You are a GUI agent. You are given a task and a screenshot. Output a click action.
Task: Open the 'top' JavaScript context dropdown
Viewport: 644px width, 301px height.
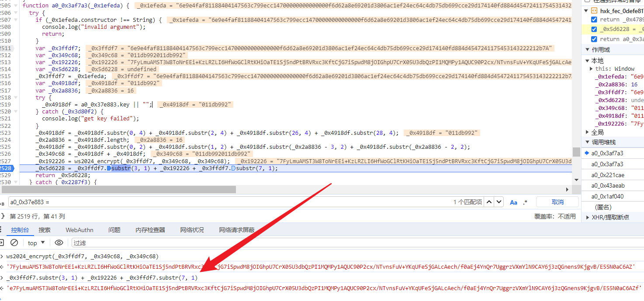click(36, 243)
